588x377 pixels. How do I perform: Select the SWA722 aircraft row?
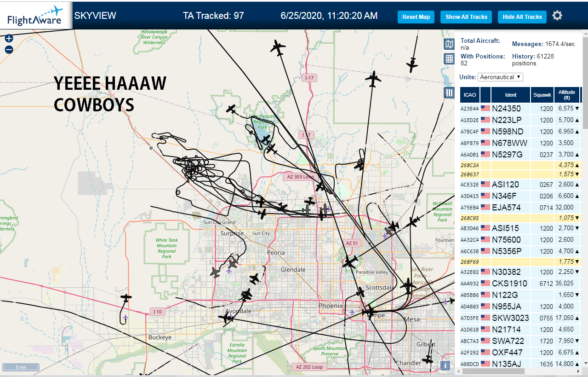point(521,341)
